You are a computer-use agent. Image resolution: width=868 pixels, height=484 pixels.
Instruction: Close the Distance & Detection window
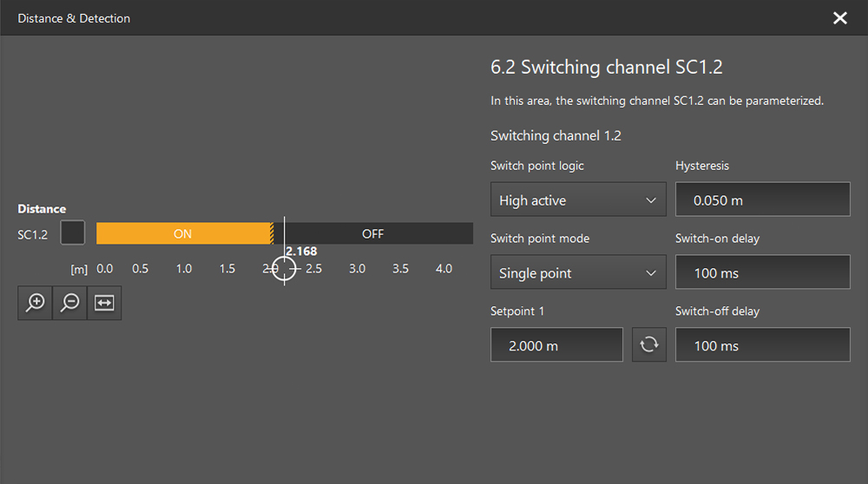pos(839,18)
